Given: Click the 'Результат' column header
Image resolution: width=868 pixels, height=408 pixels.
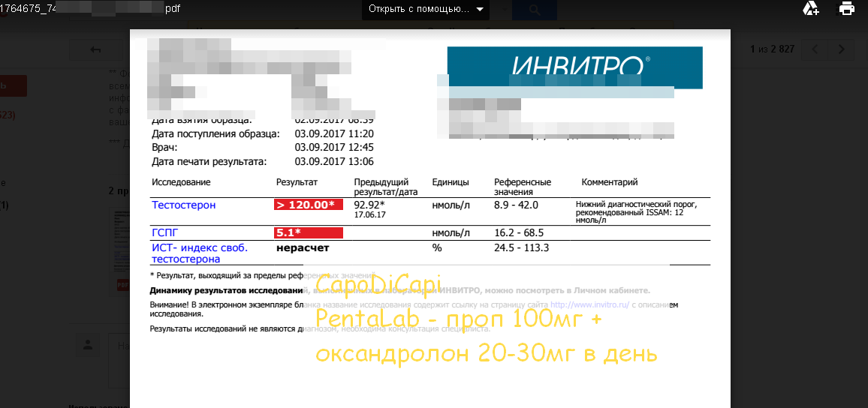Looking at the screenshot, I should tap(297, 182).
